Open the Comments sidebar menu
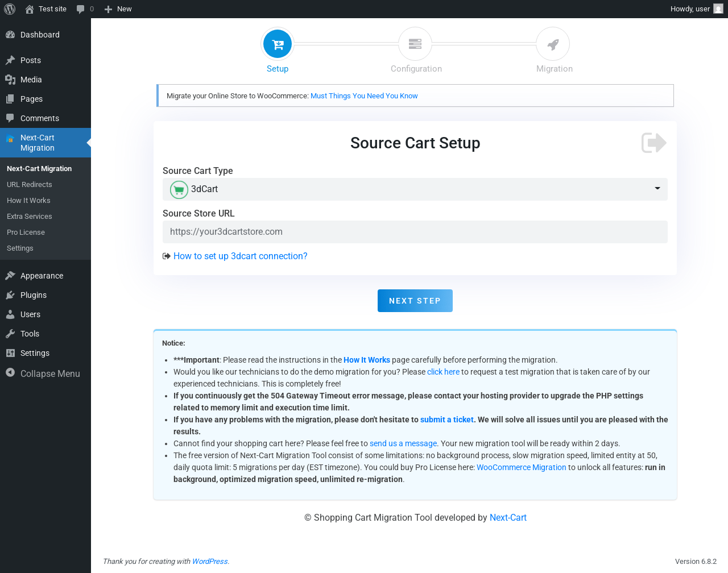The width and height of the screenshot is (728, 573). click(x=45, y=118)
